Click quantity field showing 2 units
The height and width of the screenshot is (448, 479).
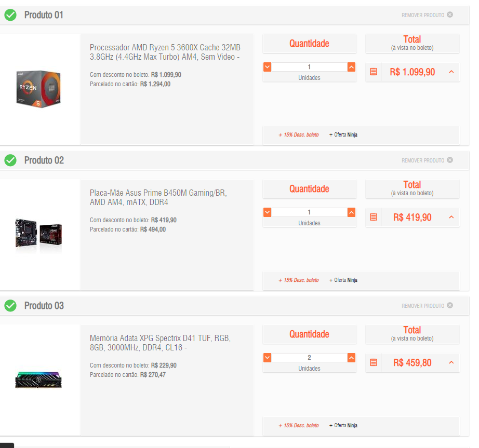point(309,357)
